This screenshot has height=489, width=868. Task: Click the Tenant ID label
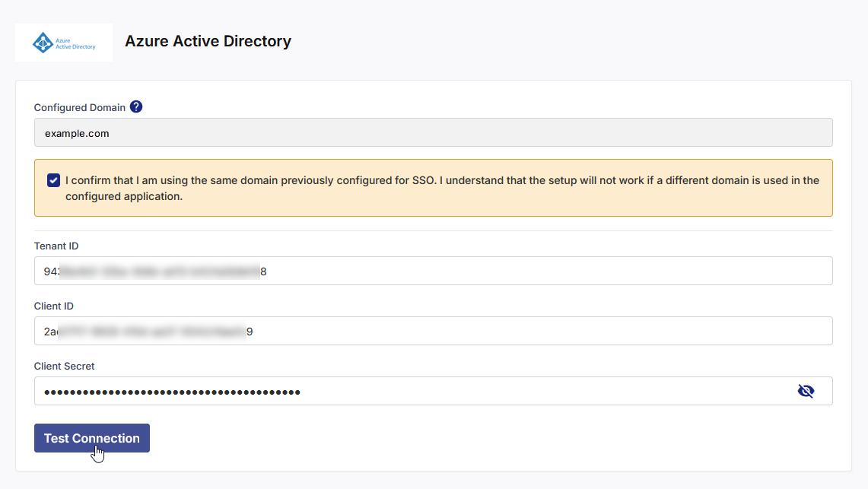(56, 246)
